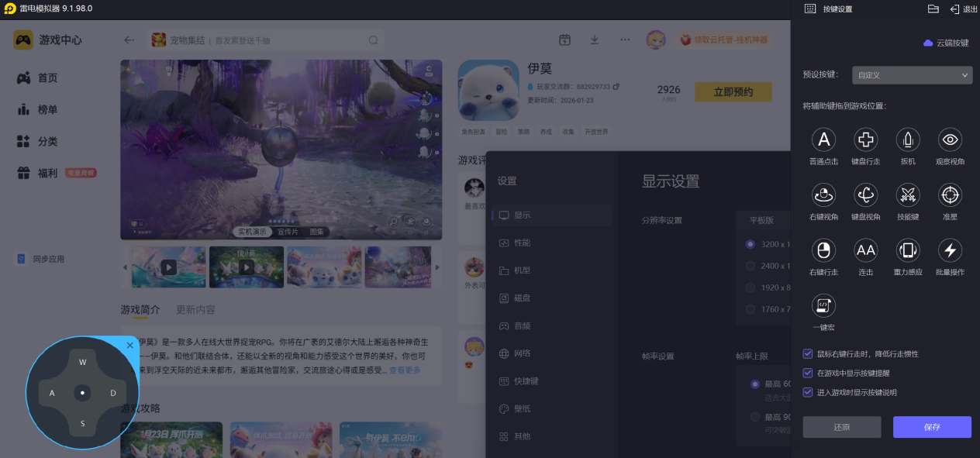The image size is (980, 458).
Task: Click the W key on keypad overlay
Action: coord(83,362)
